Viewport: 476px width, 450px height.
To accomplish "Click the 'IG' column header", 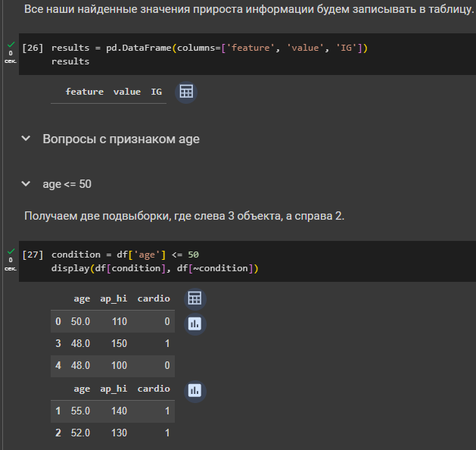I will point(157,92).
